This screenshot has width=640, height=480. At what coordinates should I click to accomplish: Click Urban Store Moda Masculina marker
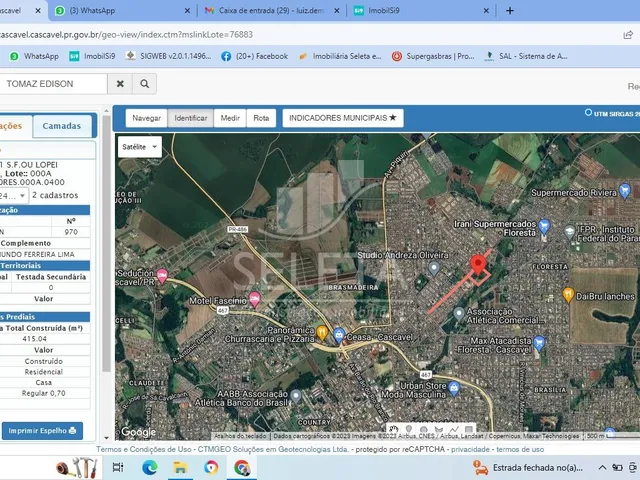pos(453,388)
